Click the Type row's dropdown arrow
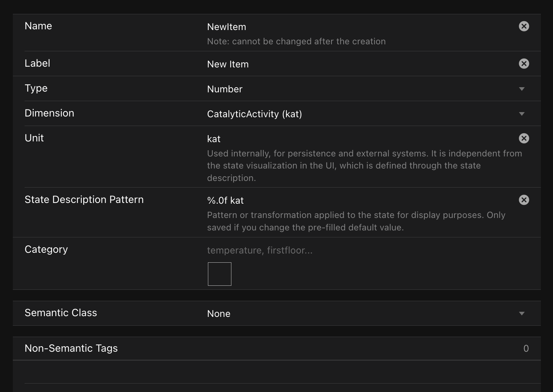 [522, 89]
